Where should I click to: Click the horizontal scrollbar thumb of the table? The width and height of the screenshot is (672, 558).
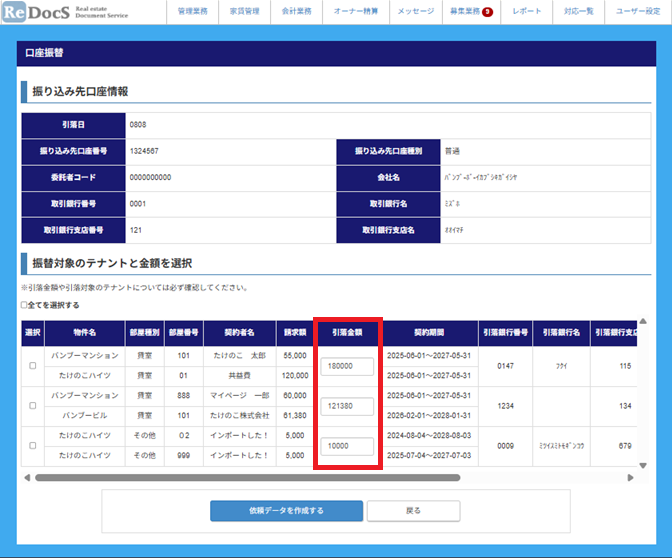[248, 477]
